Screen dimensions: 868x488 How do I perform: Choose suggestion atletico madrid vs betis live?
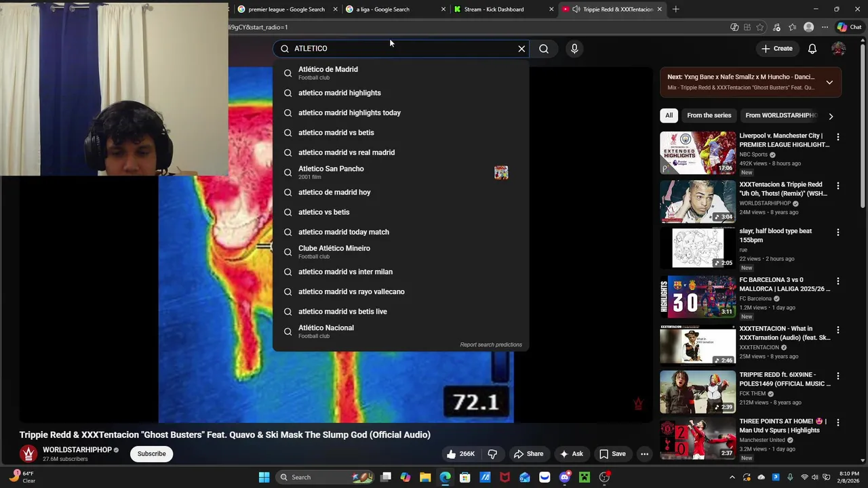[x=400, y=311]
